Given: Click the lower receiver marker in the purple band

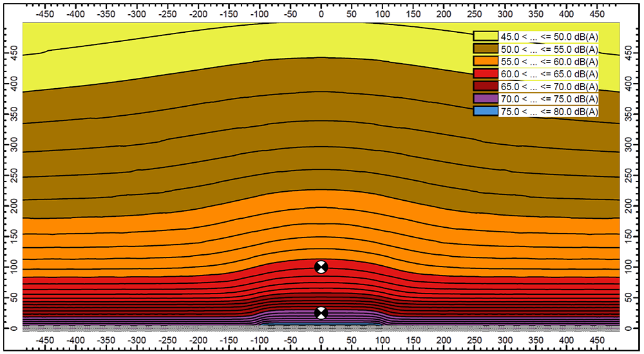Looking at the screenshot, I should (x=321, y=313).
